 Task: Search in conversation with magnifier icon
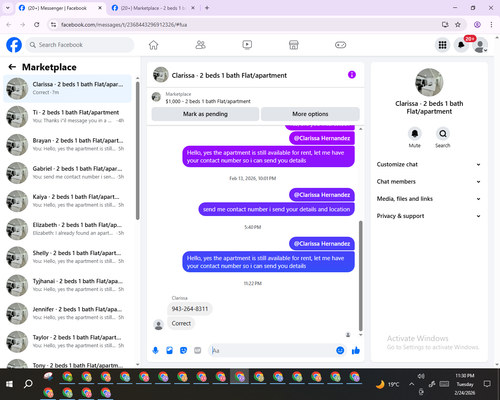click(443, 134)
